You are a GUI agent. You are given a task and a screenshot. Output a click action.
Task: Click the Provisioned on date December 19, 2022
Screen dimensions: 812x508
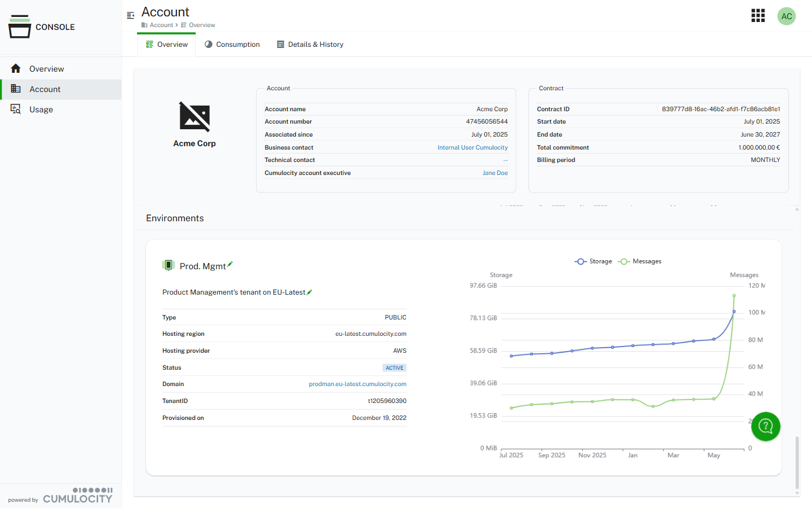379,418
